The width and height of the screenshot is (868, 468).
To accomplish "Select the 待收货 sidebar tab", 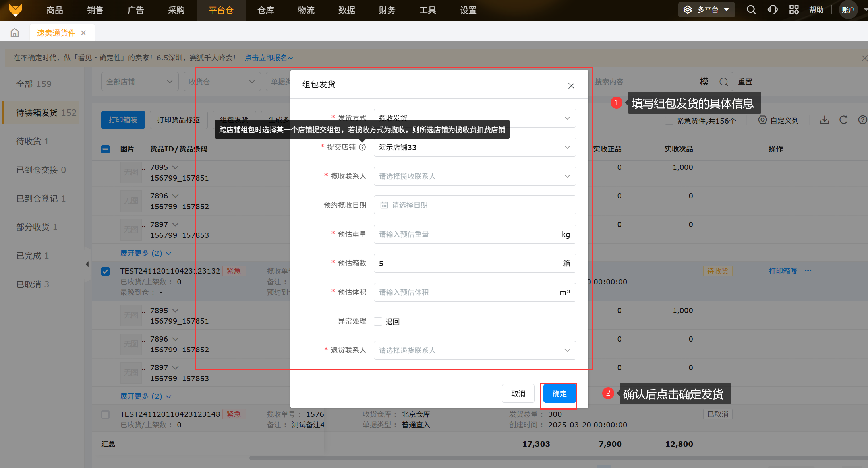I will pyautogui.click(x=33, y=141).
